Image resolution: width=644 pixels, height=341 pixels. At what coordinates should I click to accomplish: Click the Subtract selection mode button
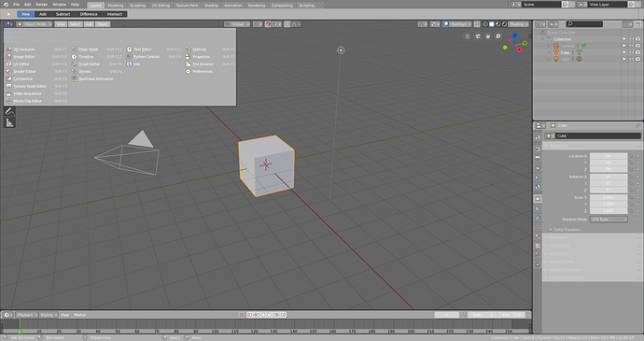coord(63,14)
